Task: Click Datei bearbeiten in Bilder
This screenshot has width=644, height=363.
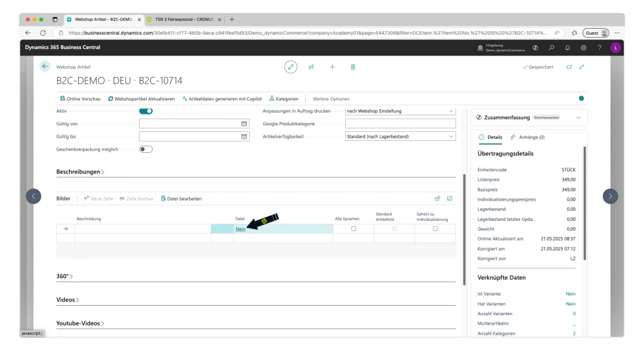Action: tap(181, 199)
